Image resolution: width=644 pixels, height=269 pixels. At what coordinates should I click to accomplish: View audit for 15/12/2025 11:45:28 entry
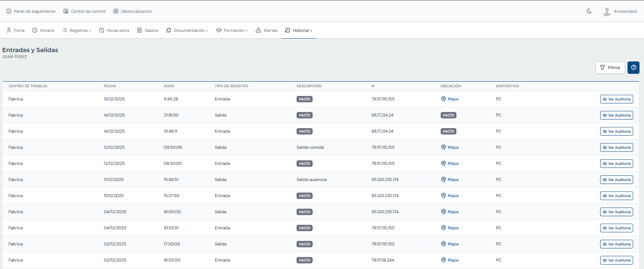point(616,99)
